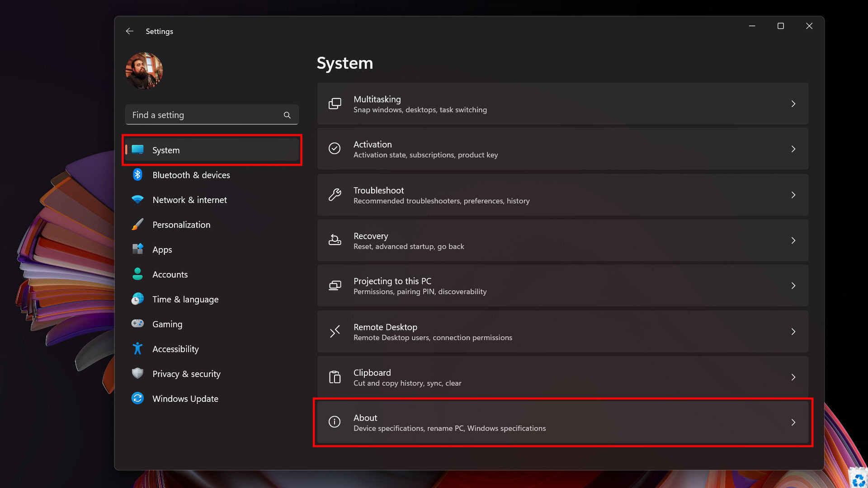
Task: Click the user profile picture
Action: 144,71
